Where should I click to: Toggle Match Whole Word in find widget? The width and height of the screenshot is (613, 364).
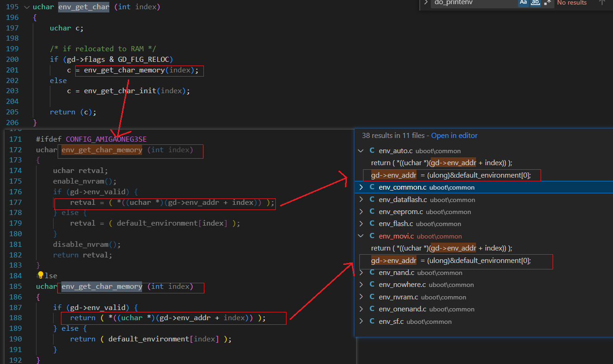pos(535,2)
